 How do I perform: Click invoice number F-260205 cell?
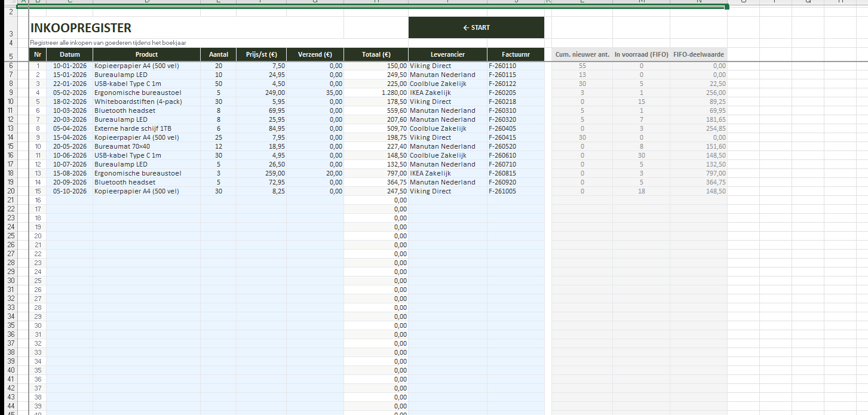click(502, 93)
